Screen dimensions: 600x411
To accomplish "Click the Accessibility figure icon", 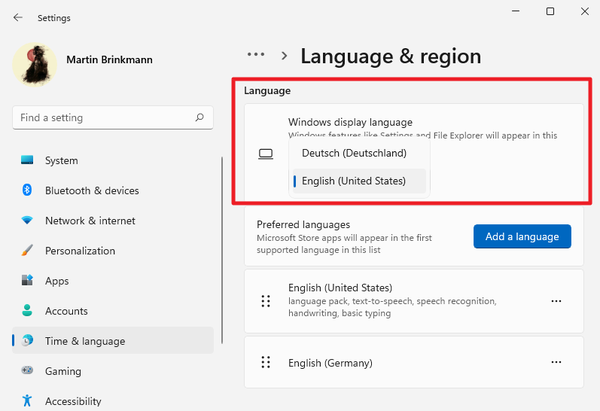I will coord(27,400).
